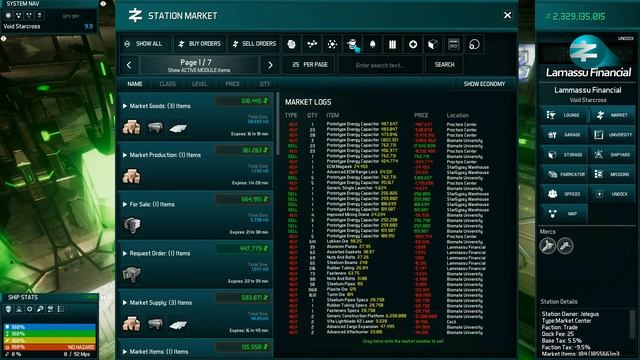Click module thumbnail in For Sale entry
640x360 pixels.
(x=132, y=225)
